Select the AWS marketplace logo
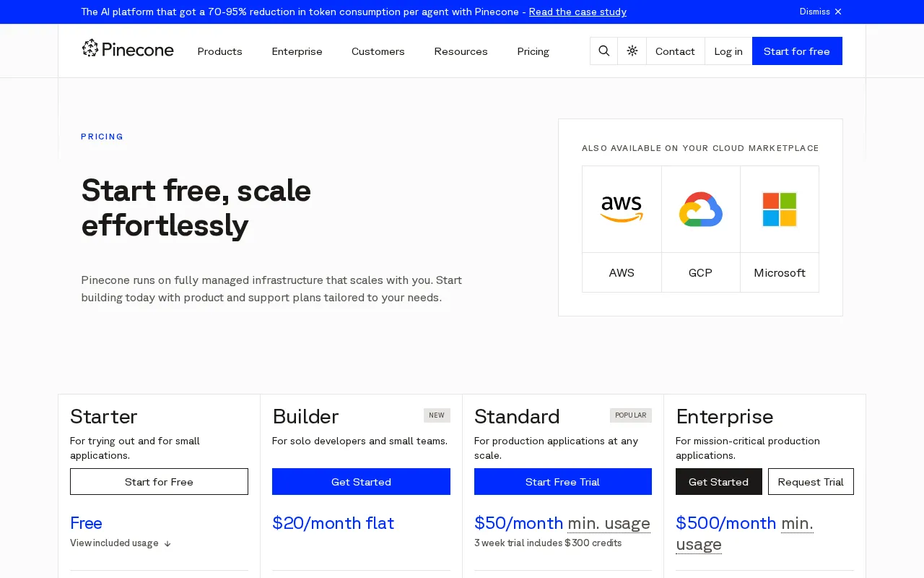 click(622, 209)
